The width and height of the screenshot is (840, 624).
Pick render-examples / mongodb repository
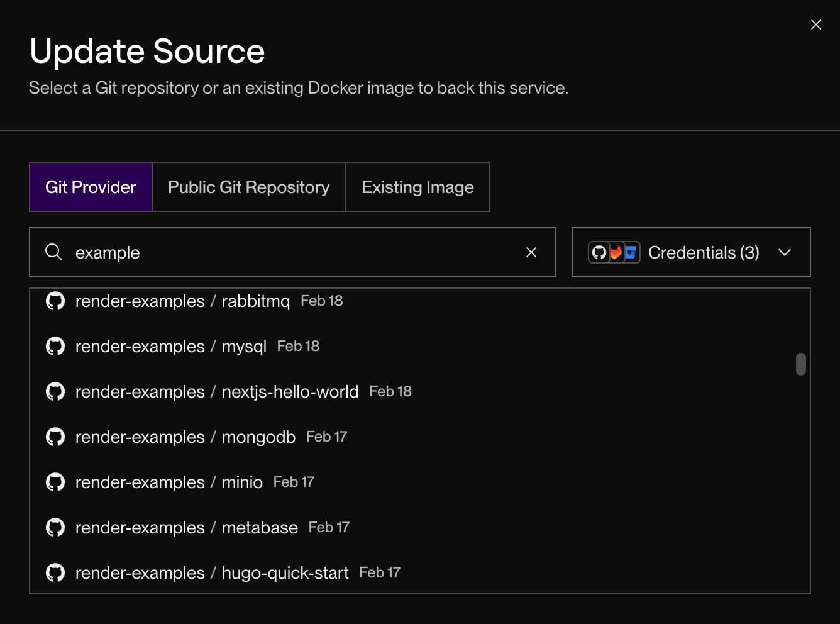coord(419,437)
